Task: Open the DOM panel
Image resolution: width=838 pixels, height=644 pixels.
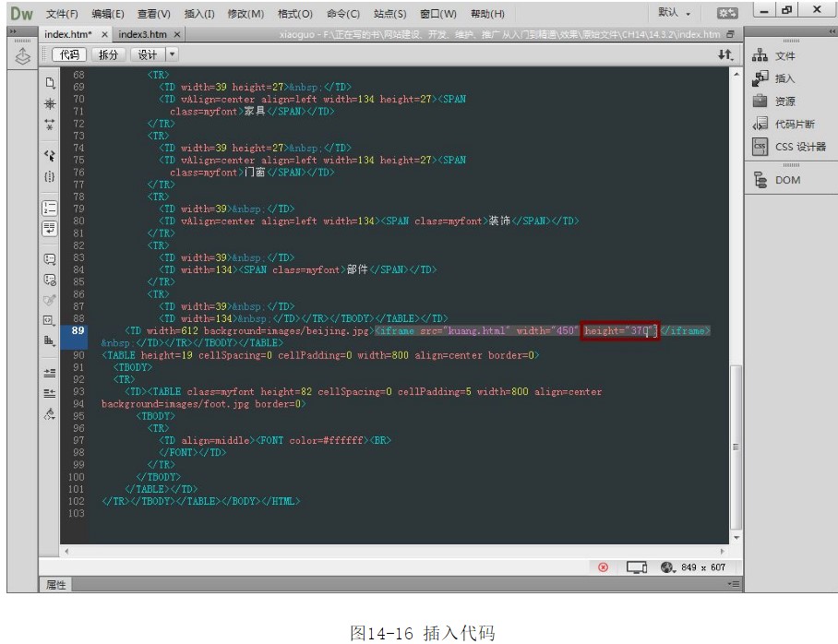Action: coord(786,180)
